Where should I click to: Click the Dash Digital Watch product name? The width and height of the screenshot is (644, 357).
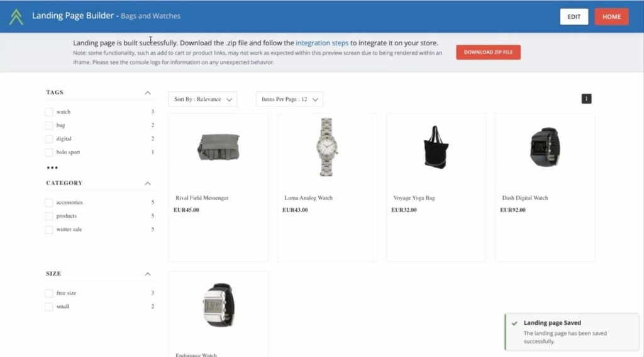[525, 198]
